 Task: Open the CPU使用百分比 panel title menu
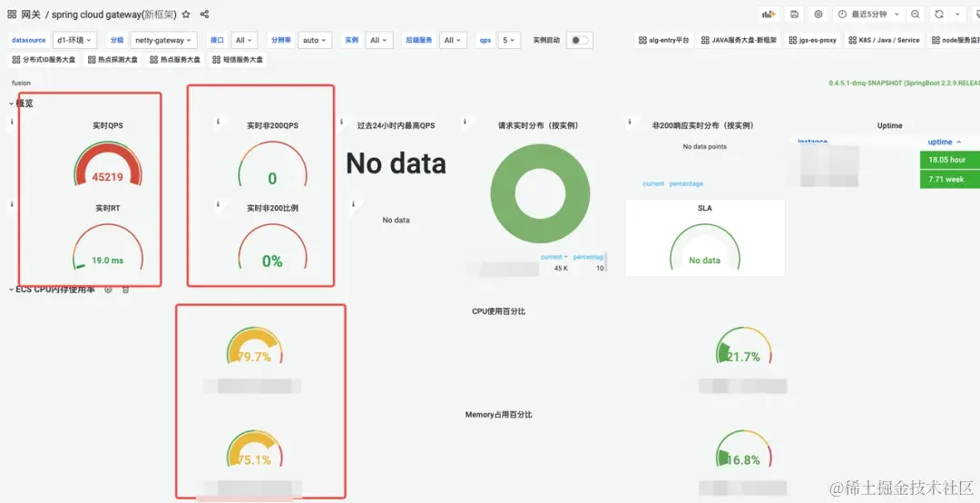pos(498,311)
